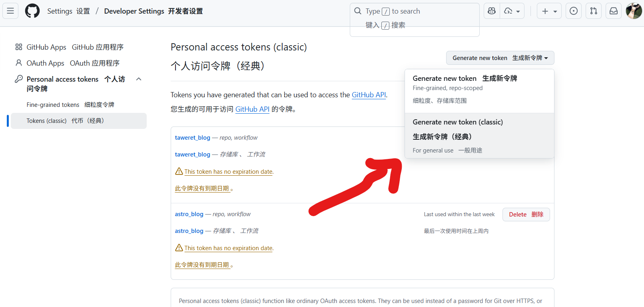Open the cloud dropdown next to Copilot

point(512,11)
